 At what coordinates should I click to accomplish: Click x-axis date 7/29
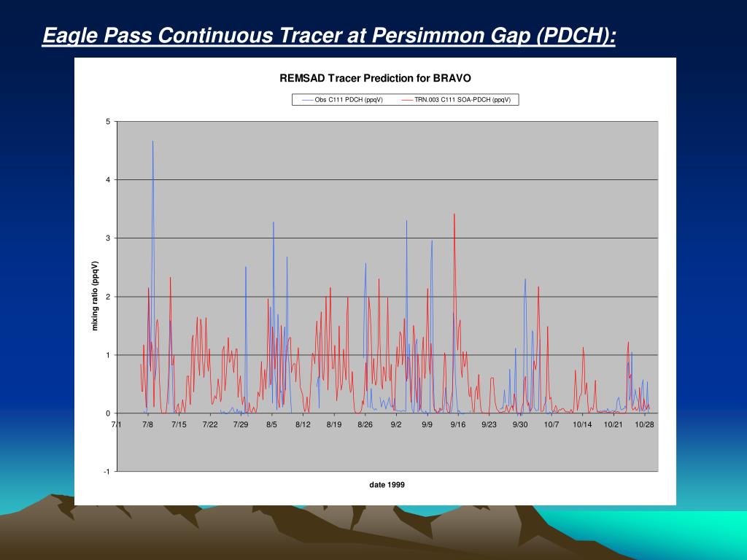click(241, 424)
